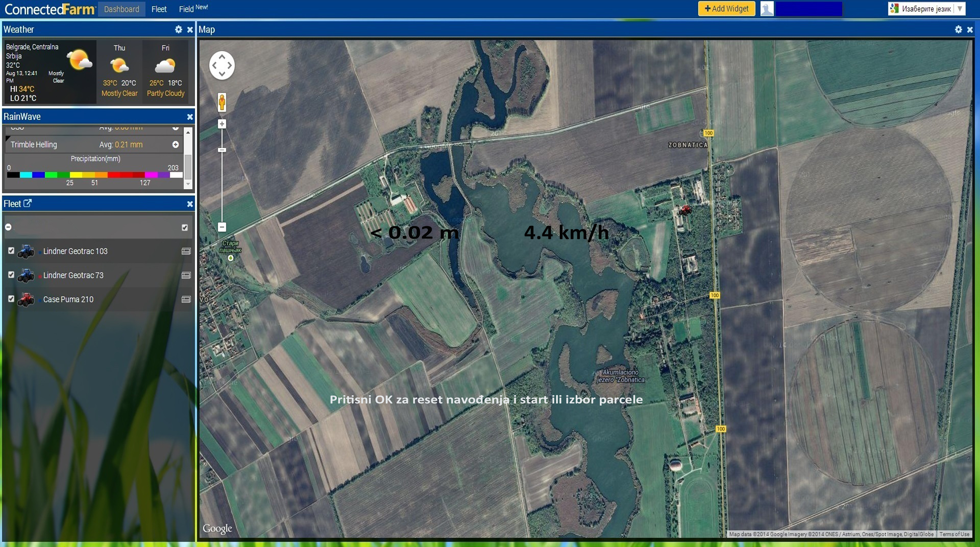Click the Lindner Geotrac 73 tractor icon
Screen dimensions: 980x547
(x=26, y=275)
